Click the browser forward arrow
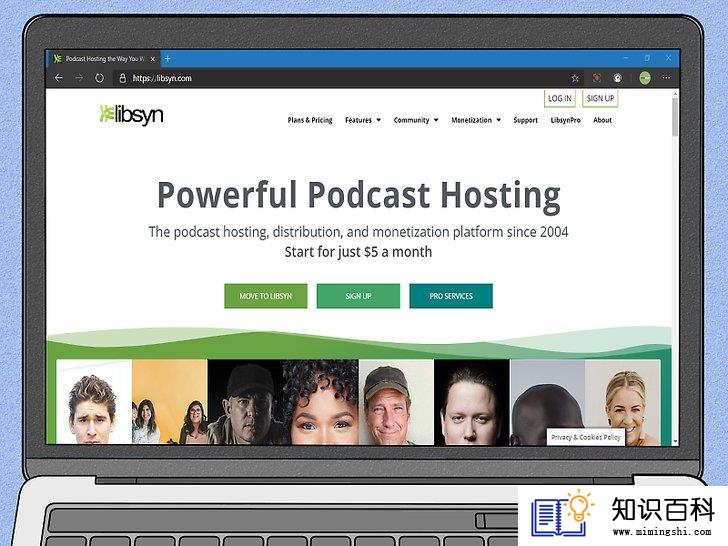 [79, 78]
